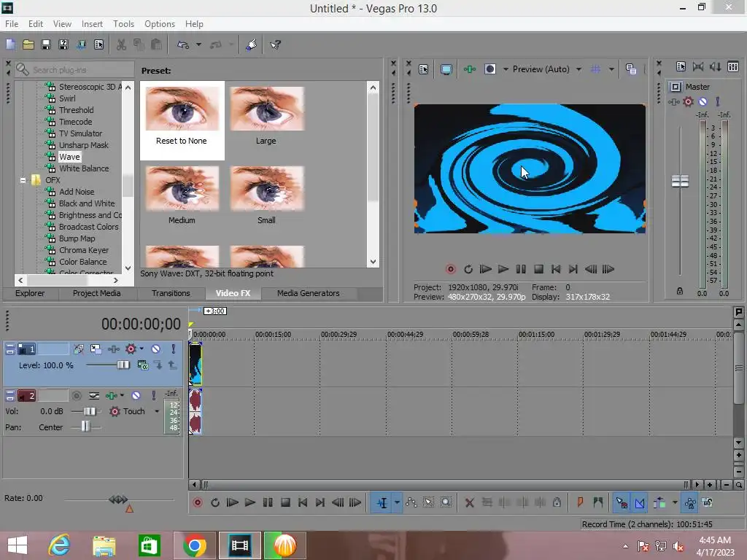Viewport: 747px width, 560px height.
Task: Stop playback in preview transport
Action: tap(538, 269)
